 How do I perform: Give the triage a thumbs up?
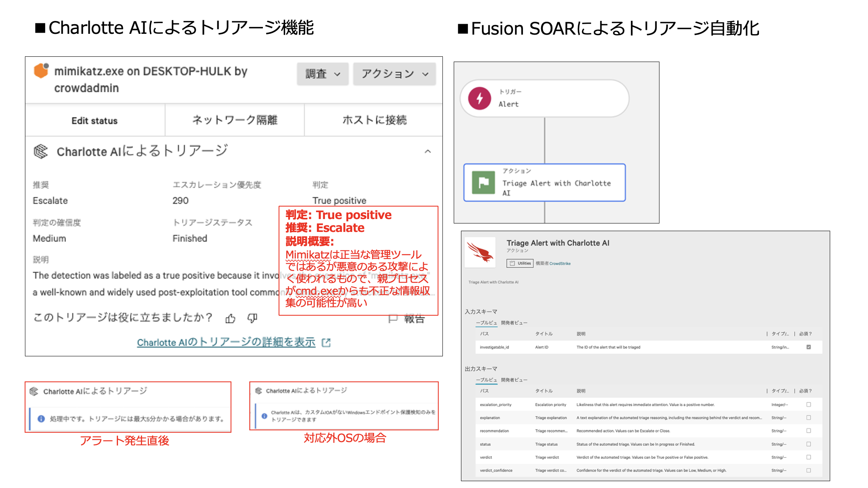(x=230, y=318)
